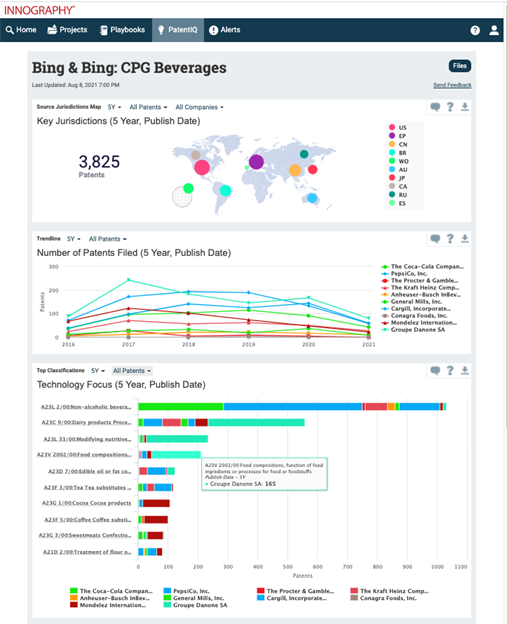Toggle ES in the map legend
The width and height of the screenshot is (507, 624).
click(397, 203)
